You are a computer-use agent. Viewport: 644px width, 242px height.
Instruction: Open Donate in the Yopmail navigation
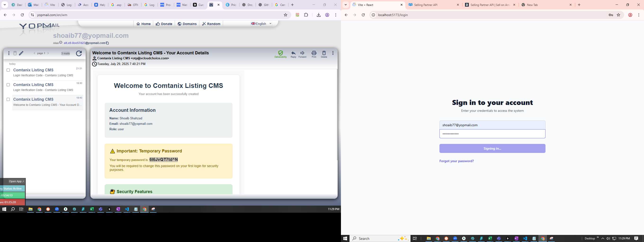pyautogui.click(x=164, y=24)
